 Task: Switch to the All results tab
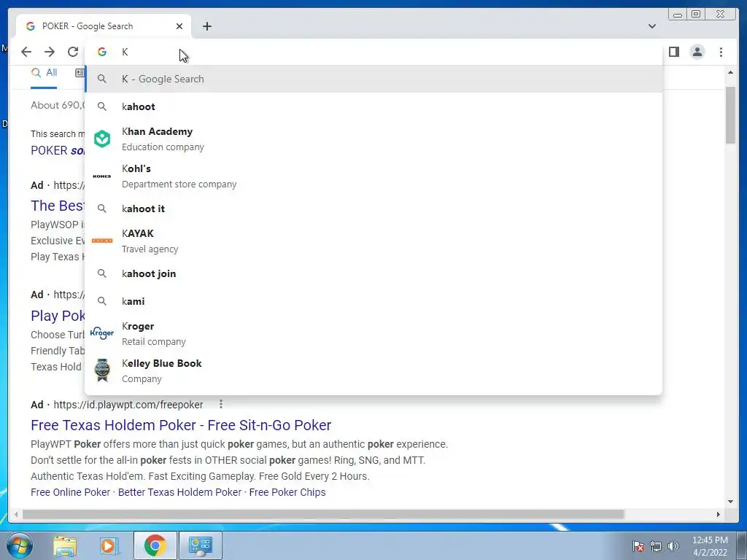click(44, 73)
